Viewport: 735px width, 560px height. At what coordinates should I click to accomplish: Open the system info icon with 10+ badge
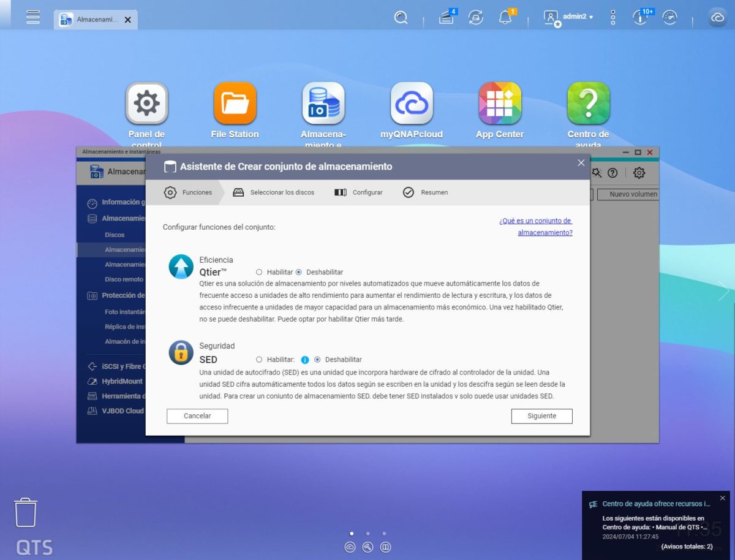tap(641, 17)
